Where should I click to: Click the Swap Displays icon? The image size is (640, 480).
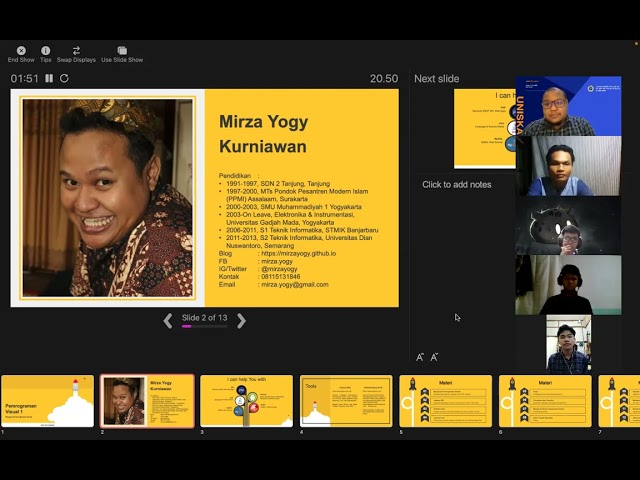pos(76,50)
